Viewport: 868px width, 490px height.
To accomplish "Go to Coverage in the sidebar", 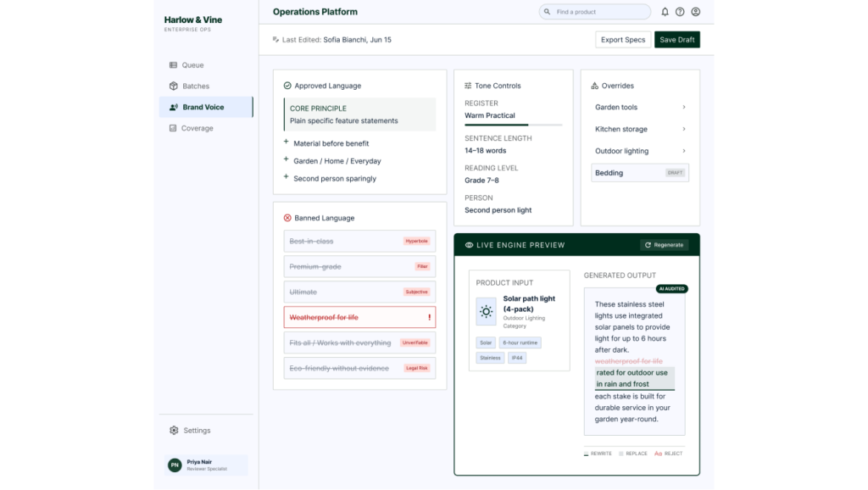I will click(x=206, y=128).
